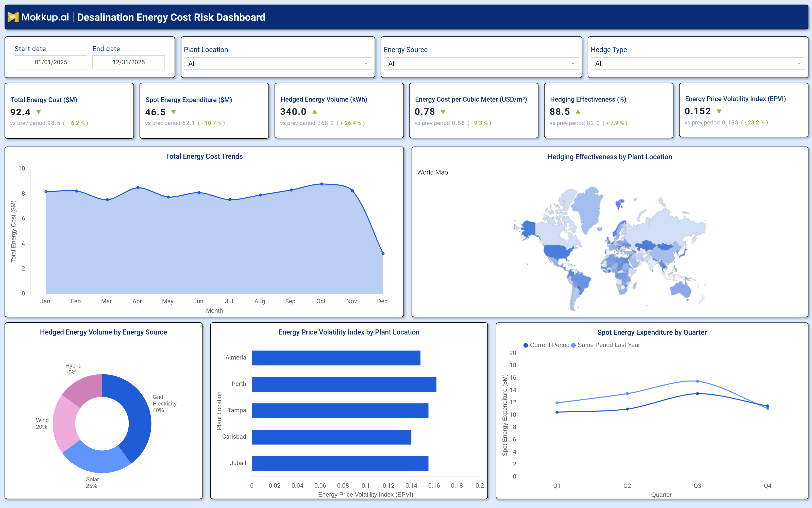Click the Q3 point on Same Period Last Year line
The width and height of the screenshot is (812, 508).
point(697,381)
